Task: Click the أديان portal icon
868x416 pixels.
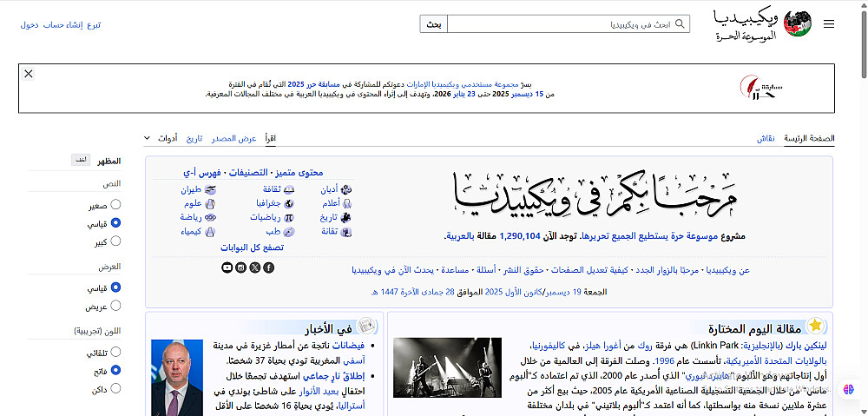Action: [x=347, y=188]
